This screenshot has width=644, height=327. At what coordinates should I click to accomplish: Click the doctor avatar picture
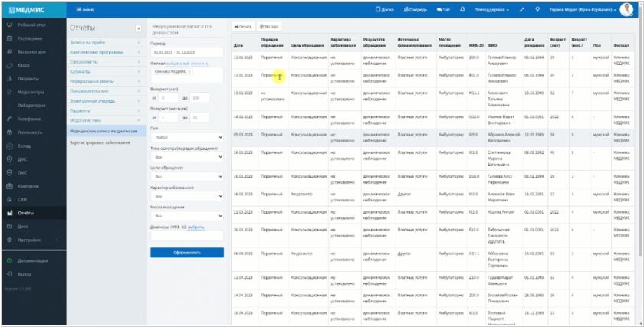click(626, 9)
